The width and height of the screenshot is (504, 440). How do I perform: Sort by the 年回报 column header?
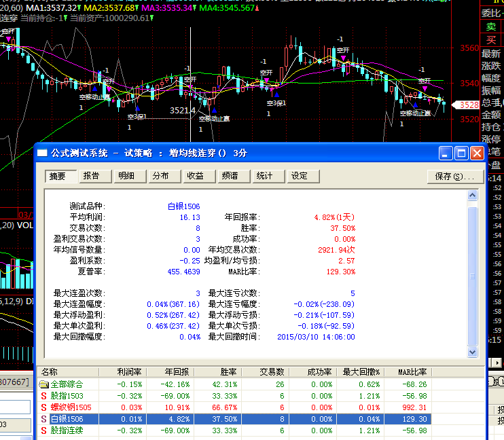170,372
